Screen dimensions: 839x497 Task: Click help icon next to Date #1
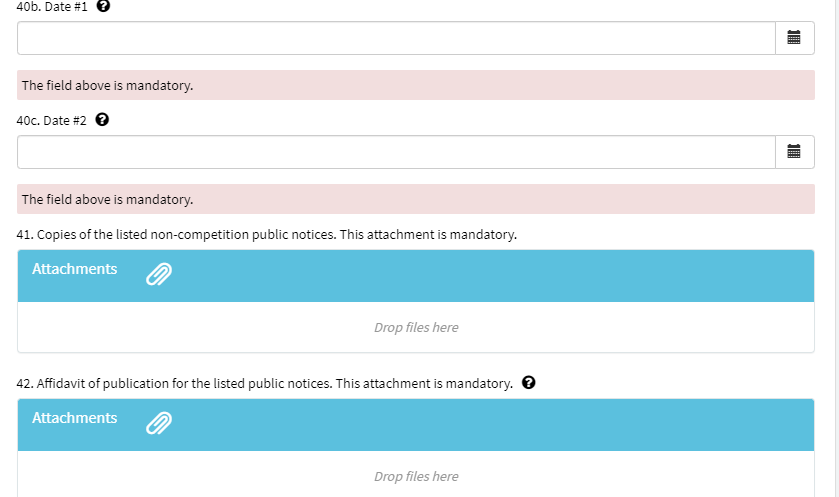coord(103,6)
